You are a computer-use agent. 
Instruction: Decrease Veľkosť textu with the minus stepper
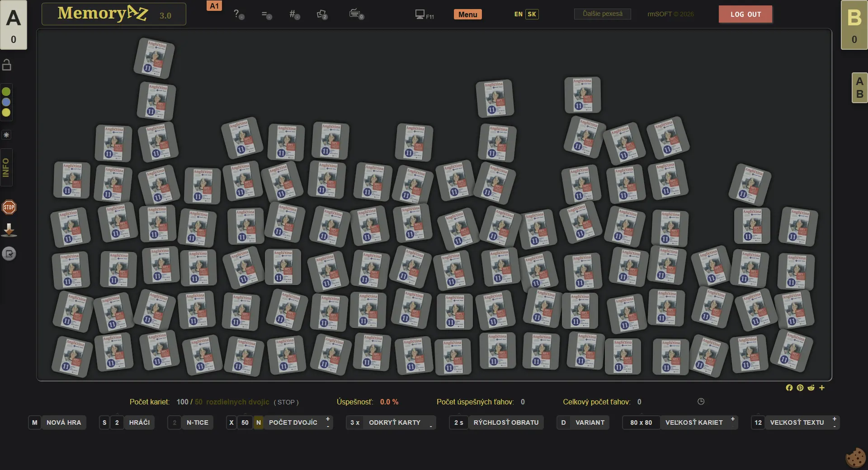(x=834, y=426)
